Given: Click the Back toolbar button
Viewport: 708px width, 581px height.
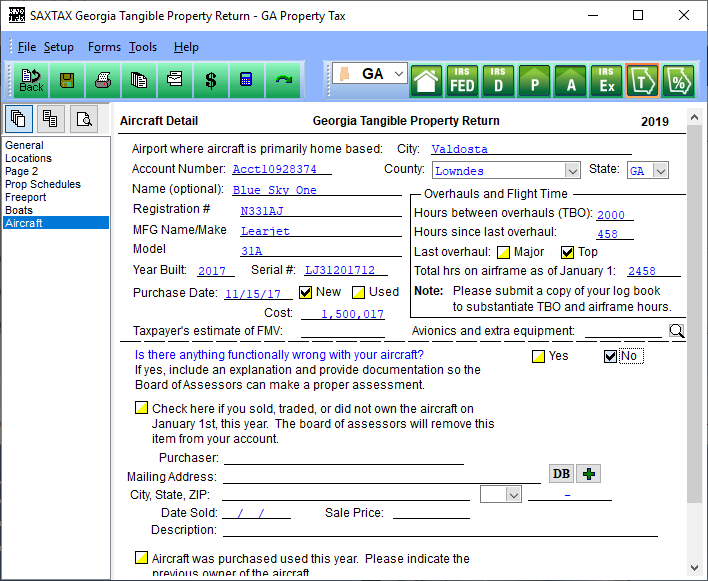Looking at the screenshot, I should [31, 81].
